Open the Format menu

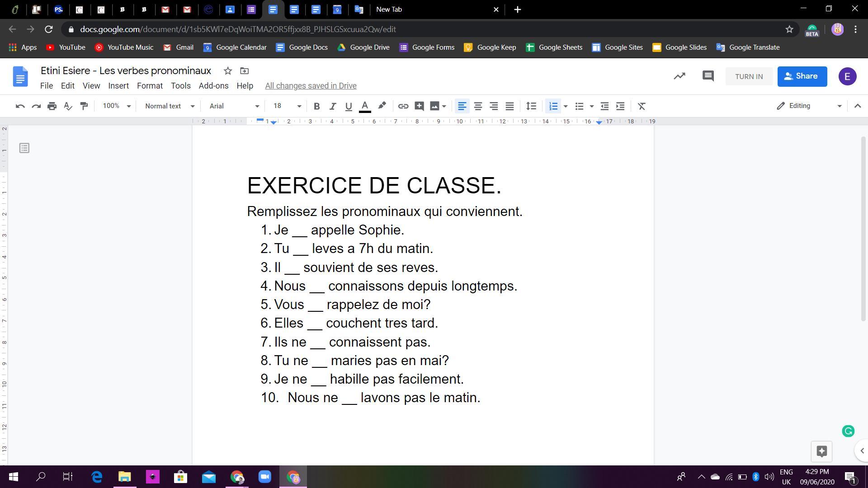pyautogui.click(x=150, y=86)
